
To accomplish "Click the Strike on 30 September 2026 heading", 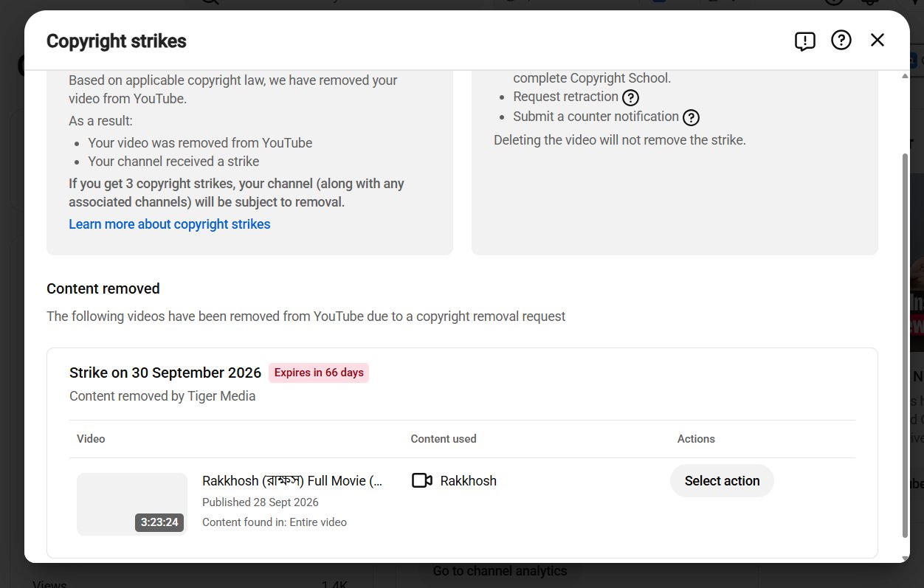I will coord(165,373).
